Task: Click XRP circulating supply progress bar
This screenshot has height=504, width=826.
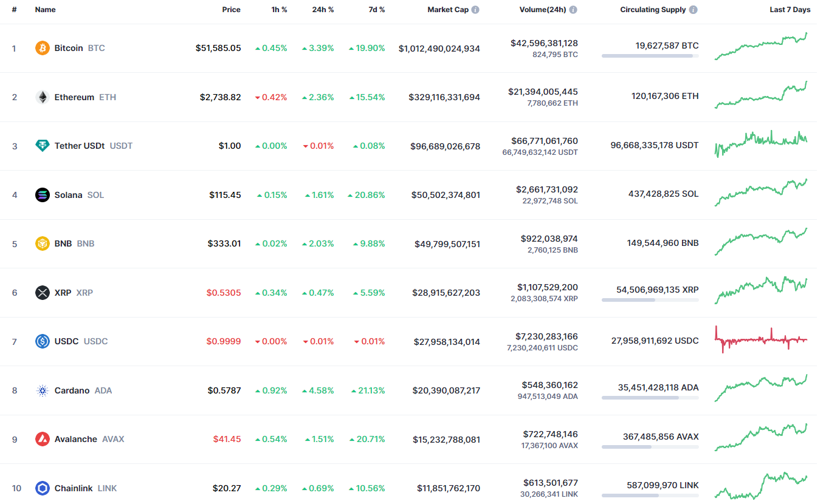Action: point(650,300)
